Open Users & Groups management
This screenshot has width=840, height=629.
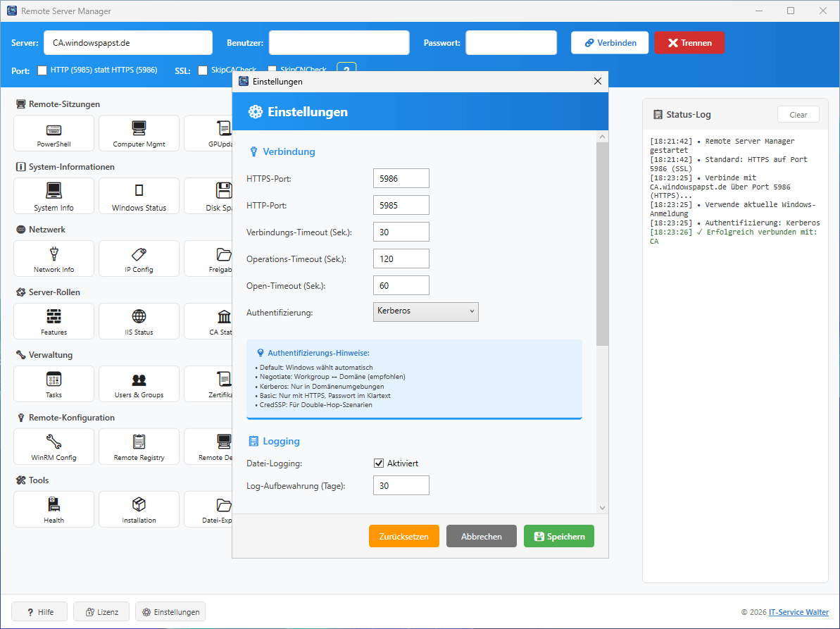click(x=139, y=384)
